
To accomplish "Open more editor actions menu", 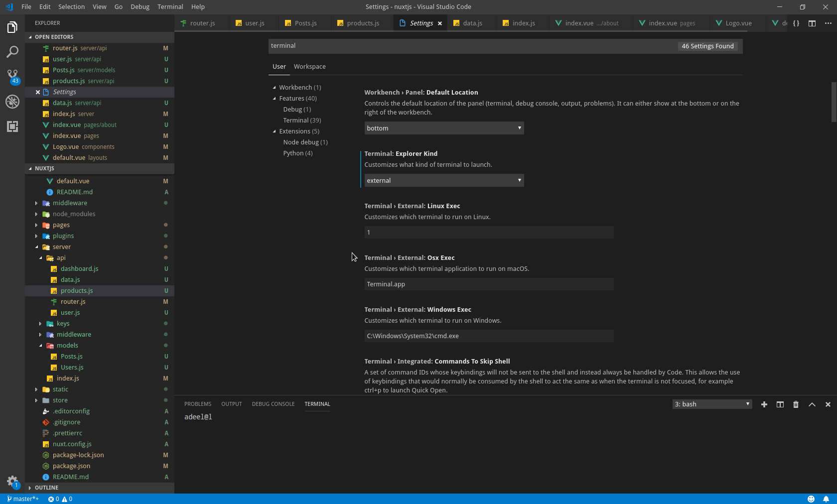I will click(x=828, y=23).
